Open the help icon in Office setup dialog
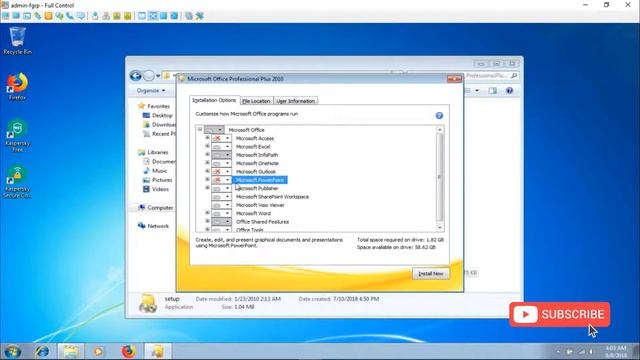The width and height of the screenshot is (640, 360). tap(439, 116)
